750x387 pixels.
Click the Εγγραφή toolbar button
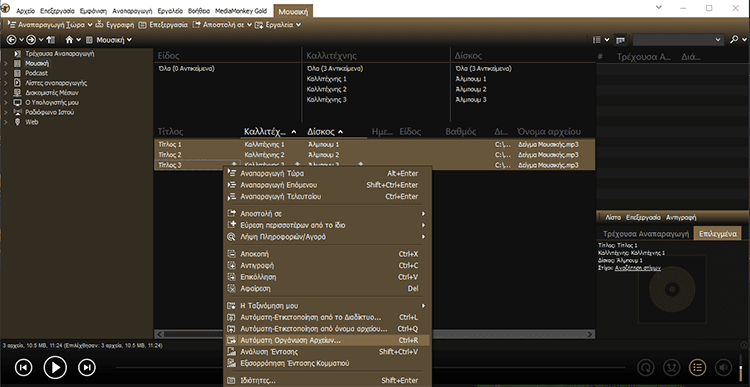[115, 25]
